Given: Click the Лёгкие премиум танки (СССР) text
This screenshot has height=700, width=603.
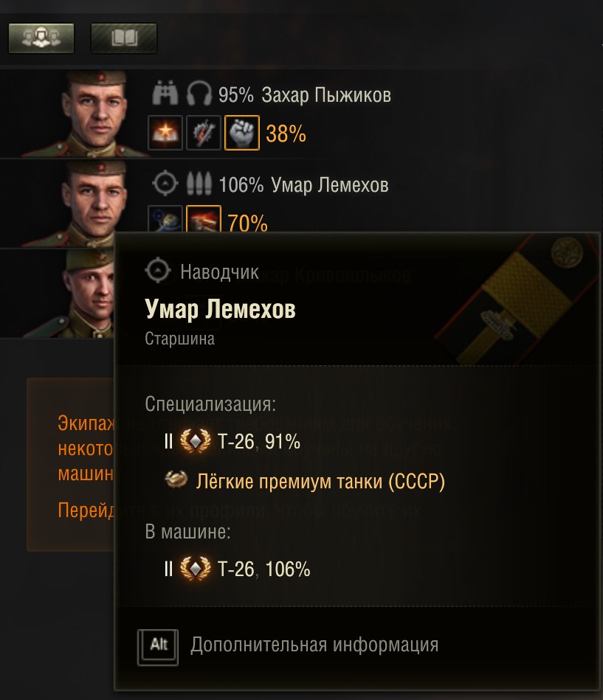Looking at the screenshot, I should tap(321, 482).
